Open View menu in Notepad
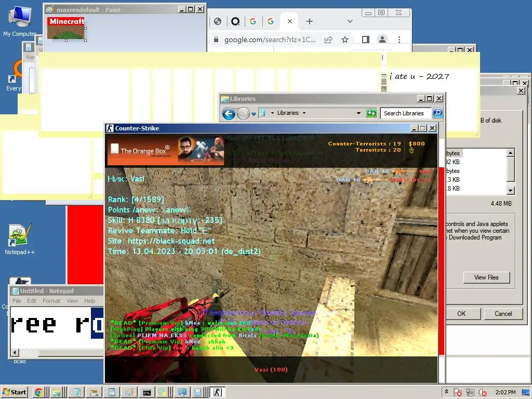Screen dimensions: 532x399 (72, 301)
